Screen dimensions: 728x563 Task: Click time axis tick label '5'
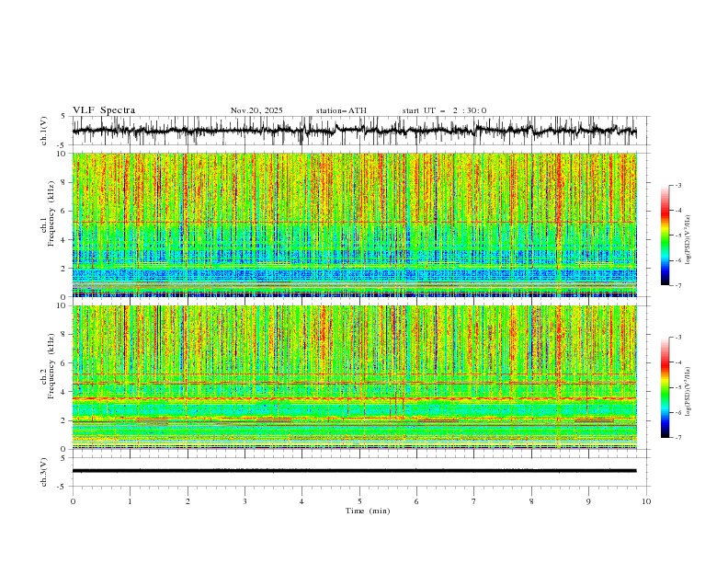359,501
